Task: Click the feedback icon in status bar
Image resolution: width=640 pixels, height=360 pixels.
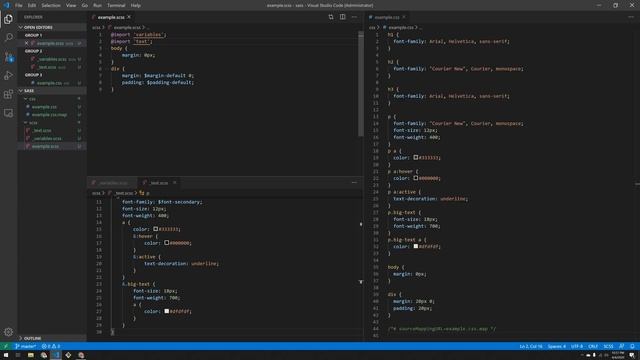Action: pos(621,346)
